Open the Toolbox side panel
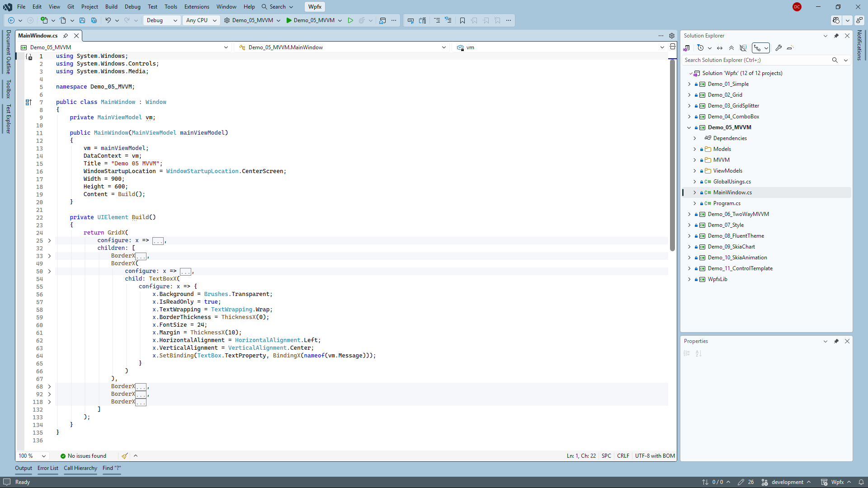Screen dimensions: 868x488 pyautogui.click(x=8, y=89)
